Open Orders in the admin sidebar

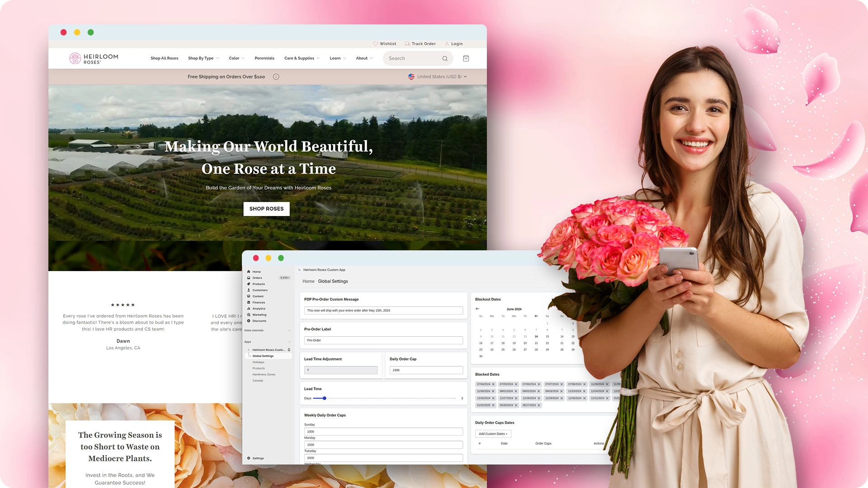coord(255,278)
